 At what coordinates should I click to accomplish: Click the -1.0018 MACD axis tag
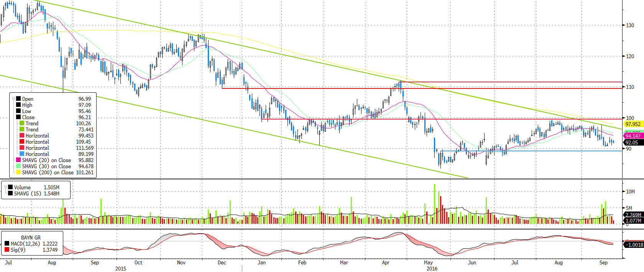point(633,244)
